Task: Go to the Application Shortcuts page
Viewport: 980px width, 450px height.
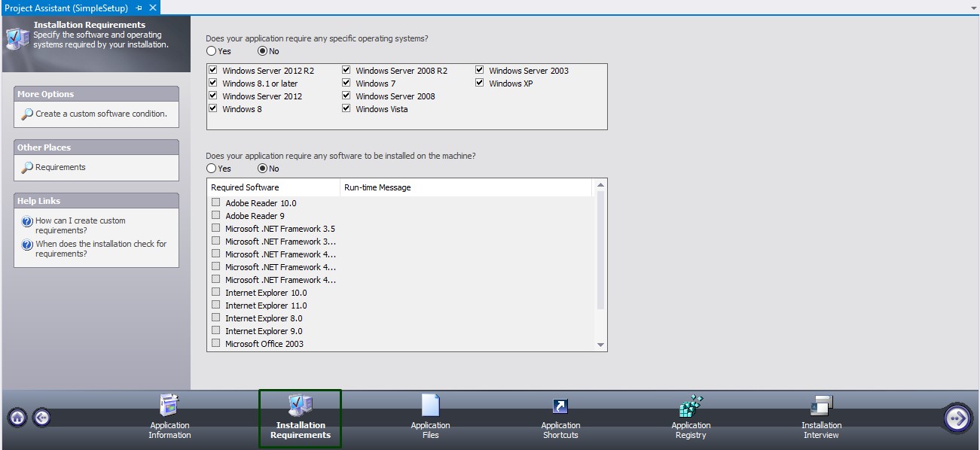Action: 560,418
